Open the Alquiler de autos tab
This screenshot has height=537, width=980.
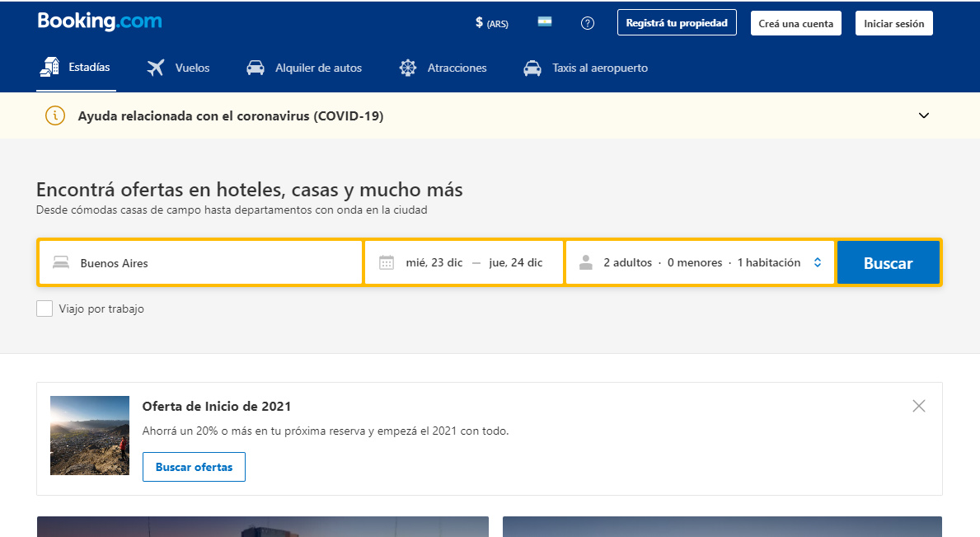(x=304, y=68)
